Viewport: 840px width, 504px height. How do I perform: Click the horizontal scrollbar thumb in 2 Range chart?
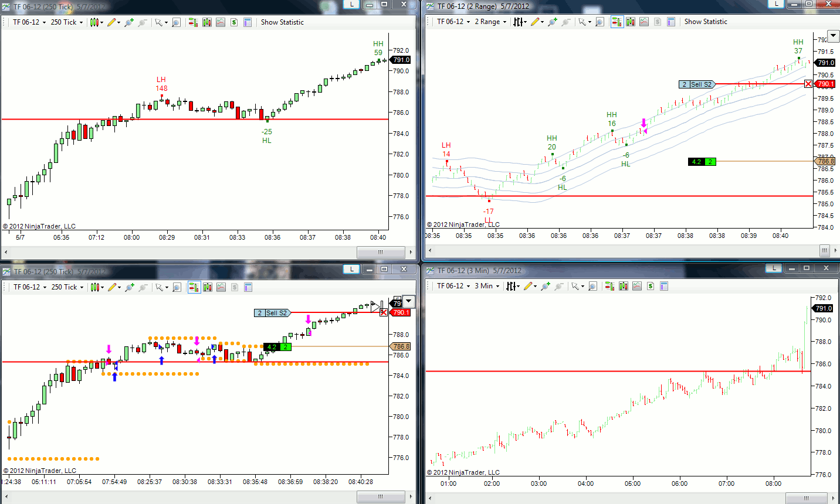824,251
